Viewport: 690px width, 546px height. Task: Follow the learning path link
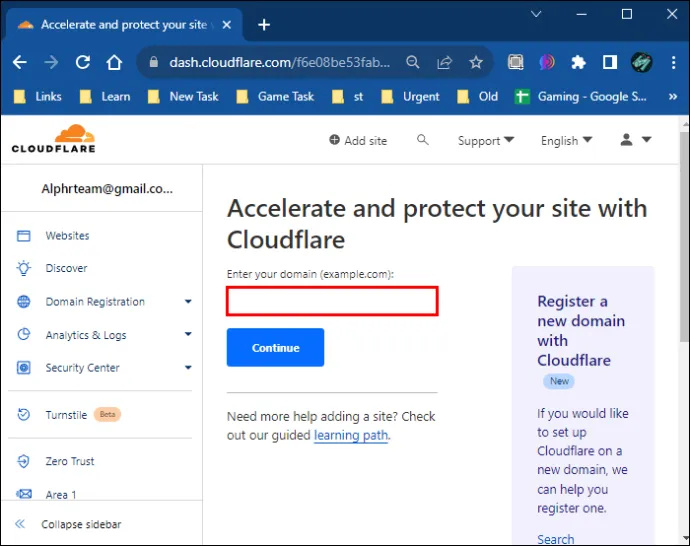[x=351, y=435]
